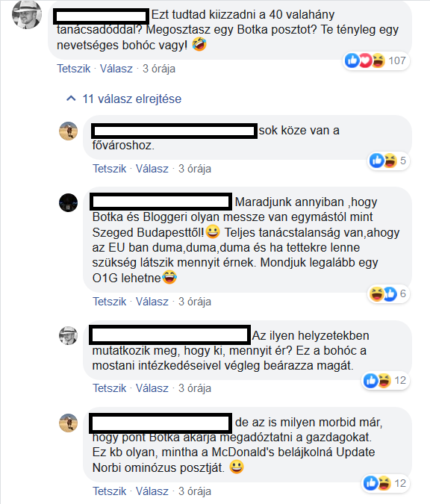Open the 5 reactions on the 'fővároshoz' reply

coord(388,161)
